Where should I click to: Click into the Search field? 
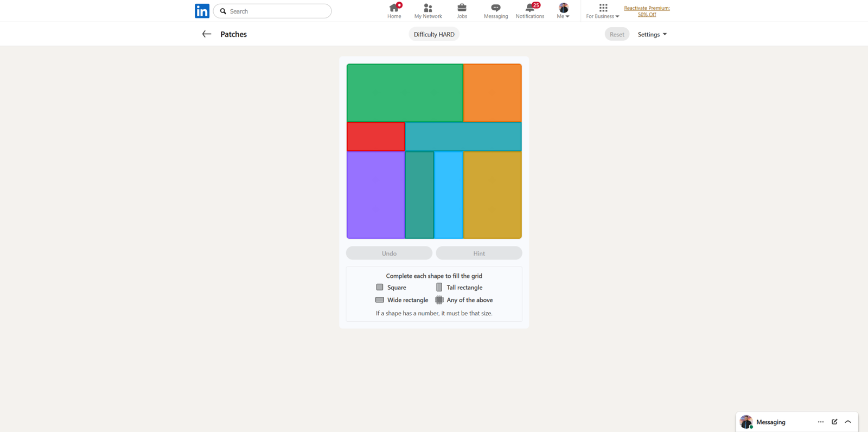[277, 11]
